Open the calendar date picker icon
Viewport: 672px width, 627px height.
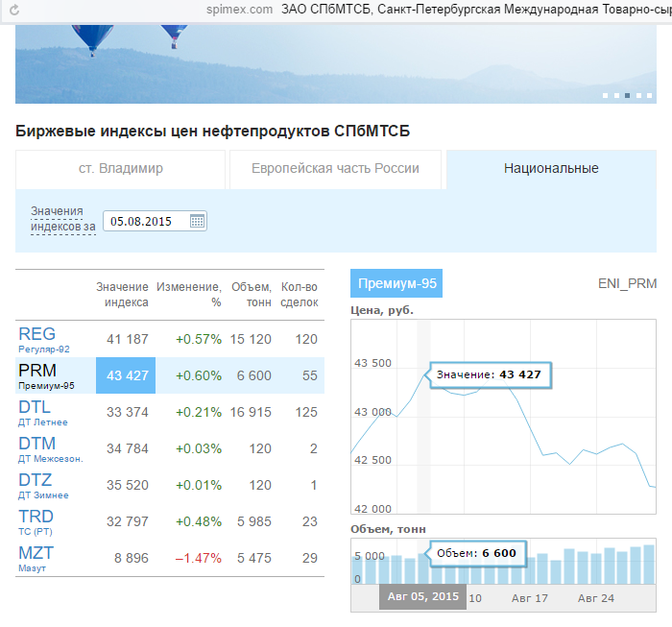pyautogui.click(x=197, y=221)
